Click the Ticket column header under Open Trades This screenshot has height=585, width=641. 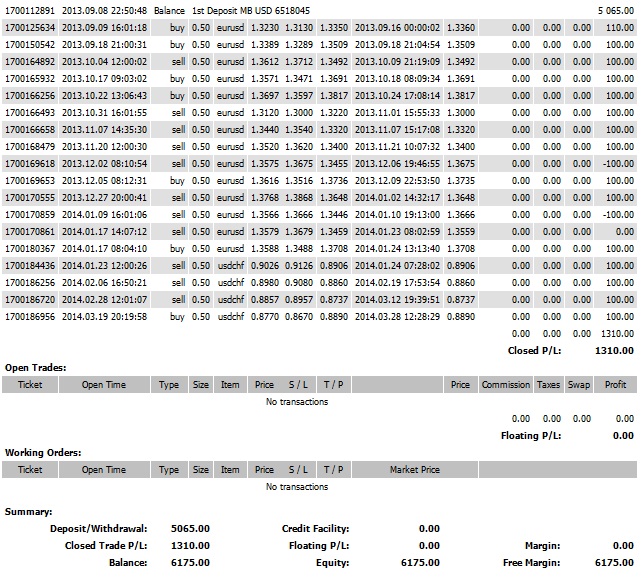point(30,385)
